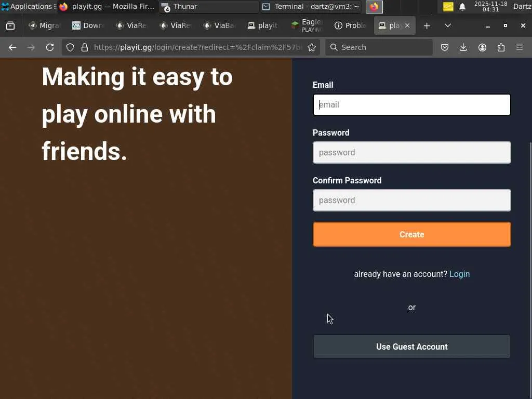Open the Pocket save icon
The image size is (532, 399).
(x=445, y=47)
